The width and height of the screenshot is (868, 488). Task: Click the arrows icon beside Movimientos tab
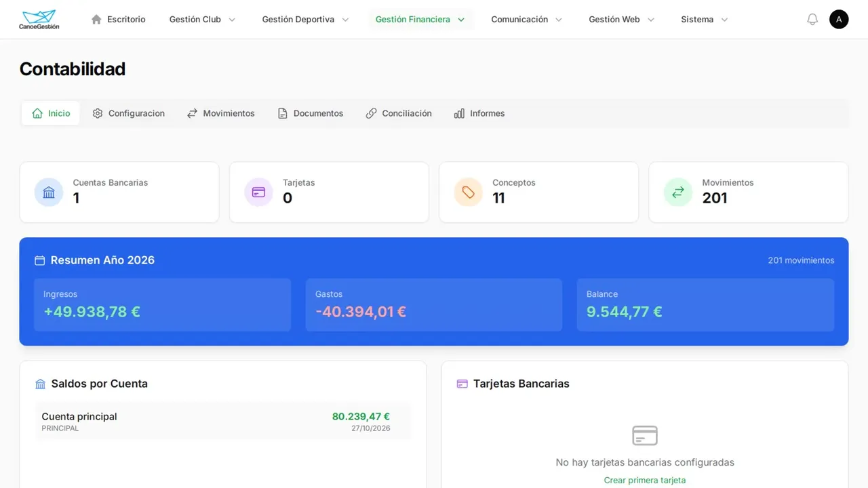tap(193, 113)
